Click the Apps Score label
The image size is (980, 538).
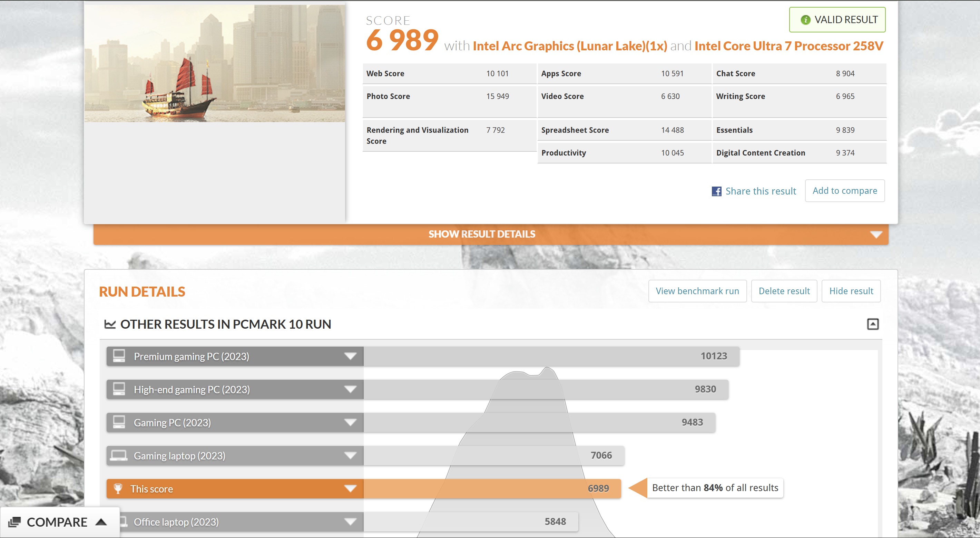[561, 74]
